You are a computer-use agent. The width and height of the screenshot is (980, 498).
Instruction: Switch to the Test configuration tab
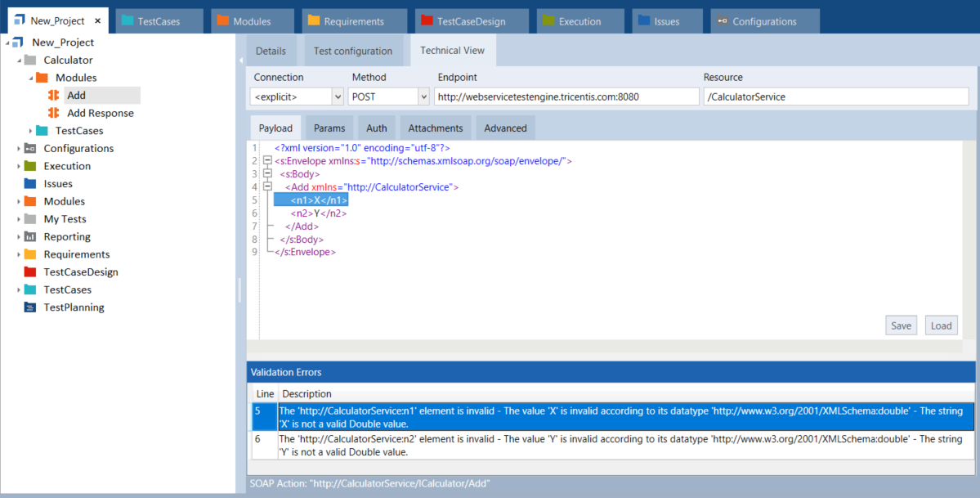(x=353, y=51)
